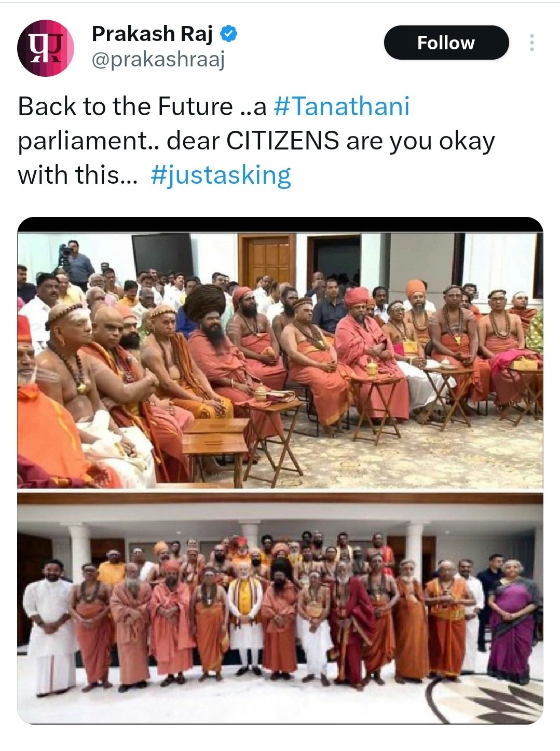560x751 pixels.
Task: Click the tweet text mentioning CITIZENS
Action: click(x=256, y=141)
